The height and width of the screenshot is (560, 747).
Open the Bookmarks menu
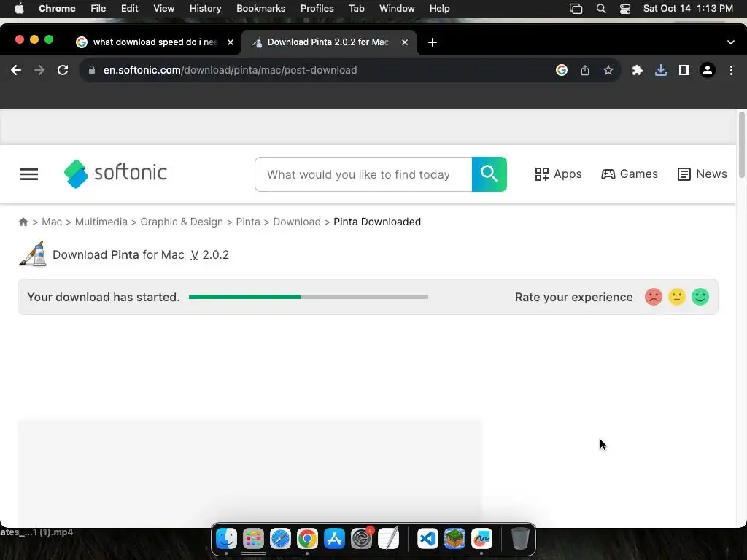coord(260,9)
